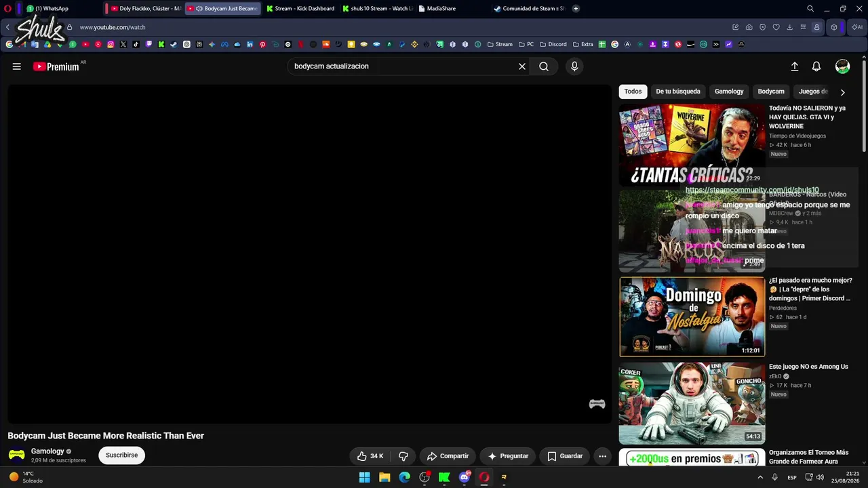Image resolution: width=868 pixels, height=488 pixels.
Task: Open Opera Easy Setup sliders icon
Action: (x=803, y=27)
